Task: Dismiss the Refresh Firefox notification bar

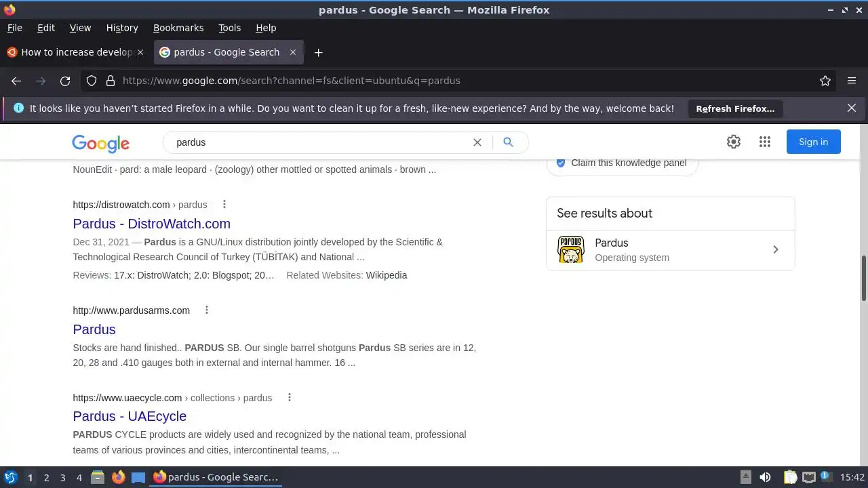Action: pyautogui.click(x=852, y=108)
